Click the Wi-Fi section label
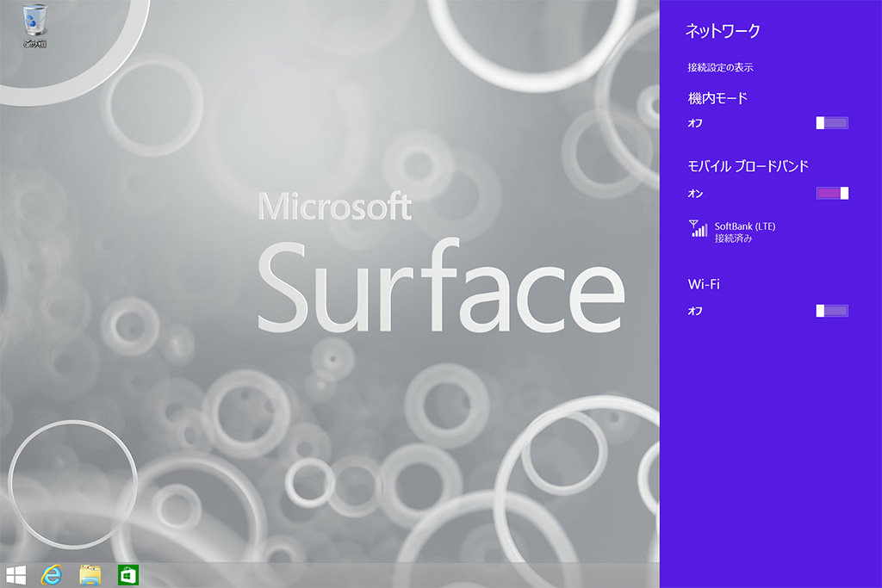Image resolution: width=882 pixels, height=588 pixels. 704,284
